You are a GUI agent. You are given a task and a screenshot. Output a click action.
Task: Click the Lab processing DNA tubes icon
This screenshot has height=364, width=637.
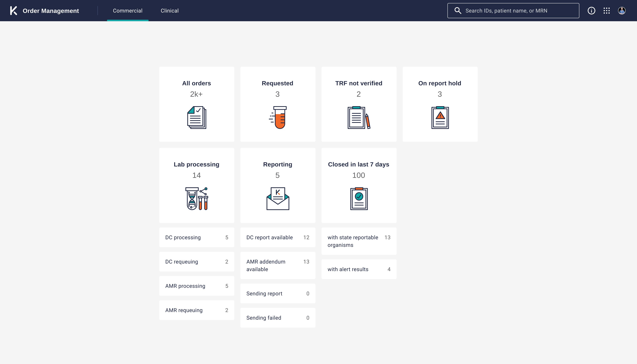(197, 199)
